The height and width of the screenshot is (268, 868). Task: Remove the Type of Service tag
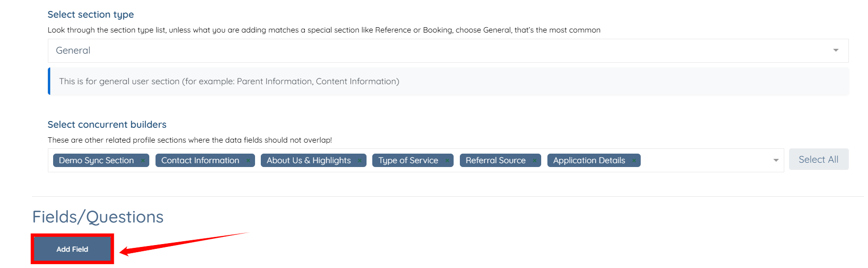click(x=447, y=161)
